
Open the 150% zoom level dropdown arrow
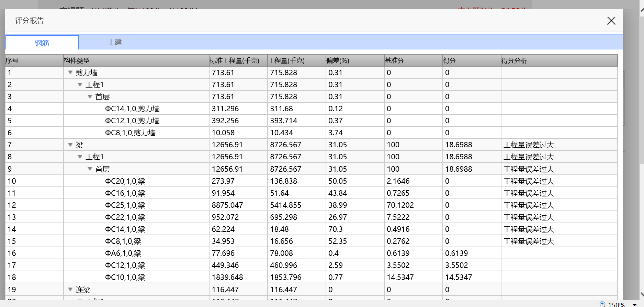(634, 305)
